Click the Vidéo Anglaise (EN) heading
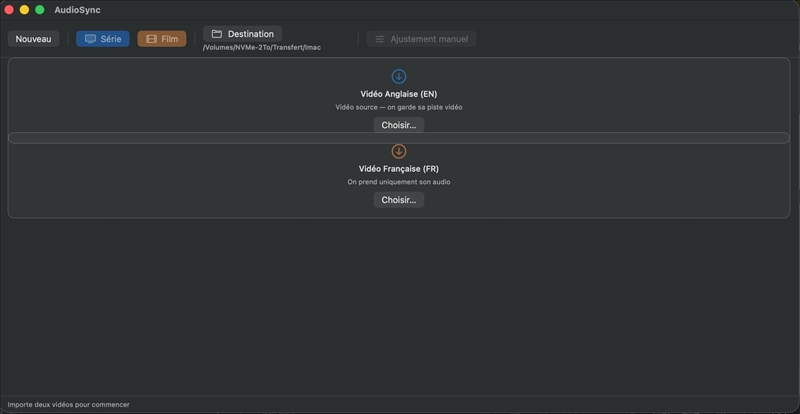The width and height of the screenshot is (800, 414). 398,94
